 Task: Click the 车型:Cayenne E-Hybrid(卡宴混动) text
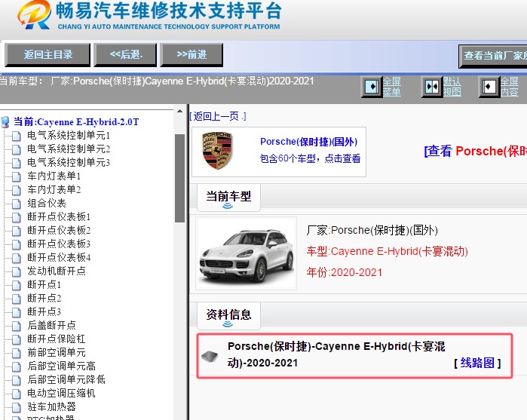pyautogui.click(x=388, y=251)
